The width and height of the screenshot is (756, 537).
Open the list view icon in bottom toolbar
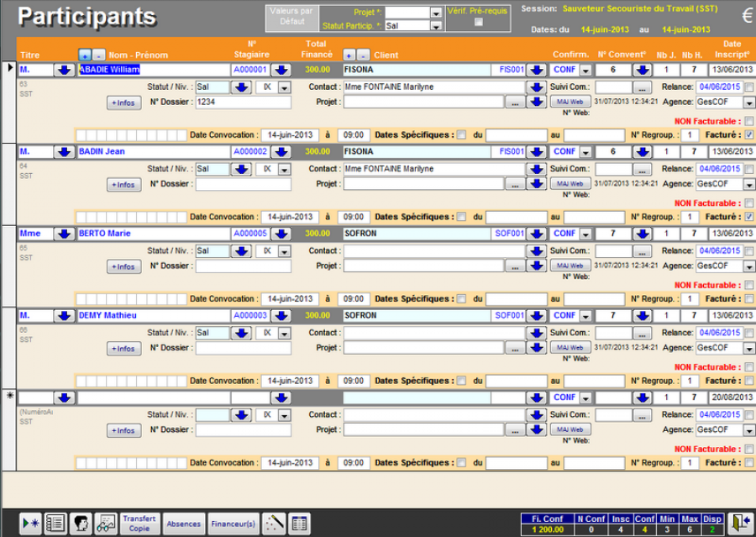click(x=55, y=524)
